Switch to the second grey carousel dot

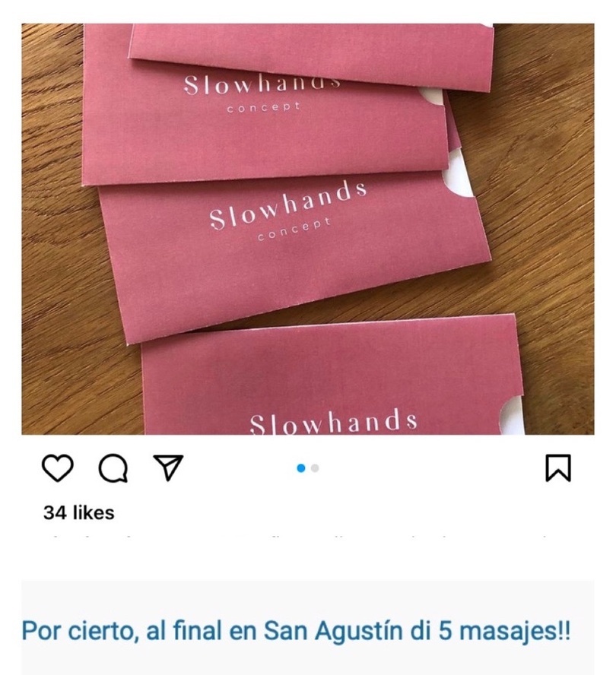coord(315,468)
